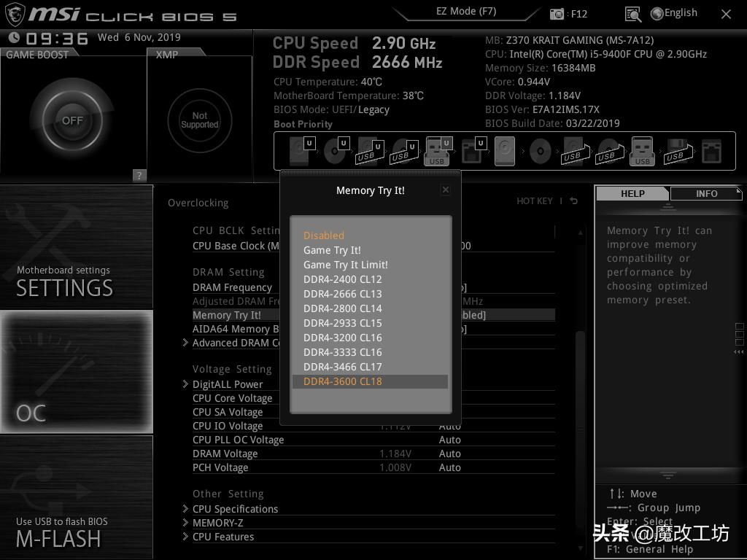Go back with the undo arrow icon
747x560 pixels.
pos(573,201)
